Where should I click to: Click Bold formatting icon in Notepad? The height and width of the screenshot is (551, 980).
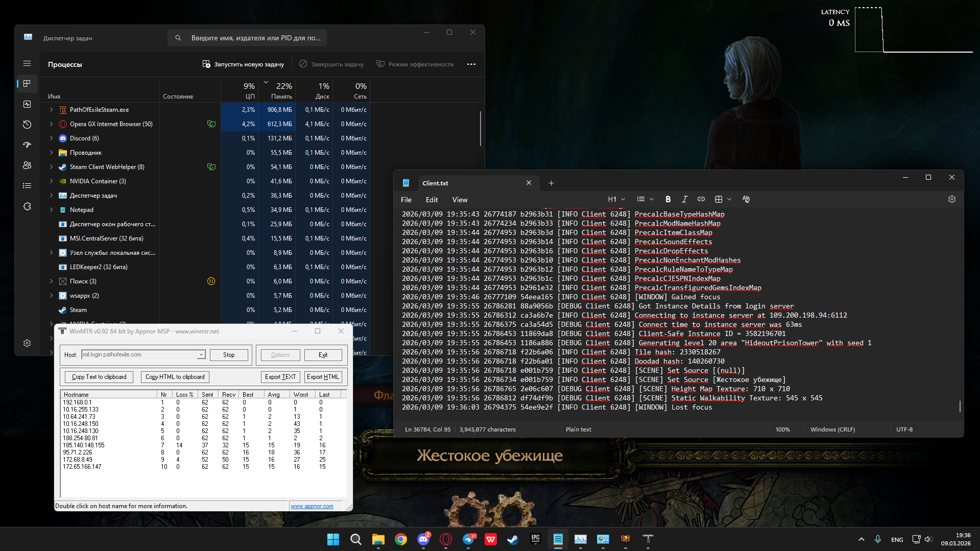667,199
